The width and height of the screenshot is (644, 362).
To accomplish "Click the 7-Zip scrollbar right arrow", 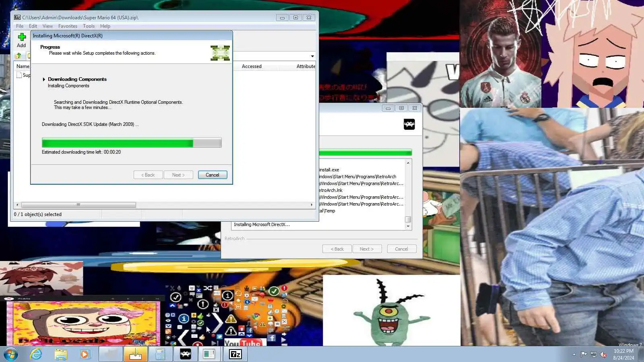I will point(312,205).
